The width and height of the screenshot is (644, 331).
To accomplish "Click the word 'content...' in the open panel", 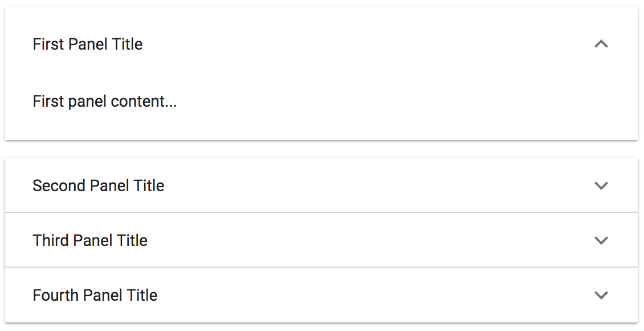I will pos(144,102).
